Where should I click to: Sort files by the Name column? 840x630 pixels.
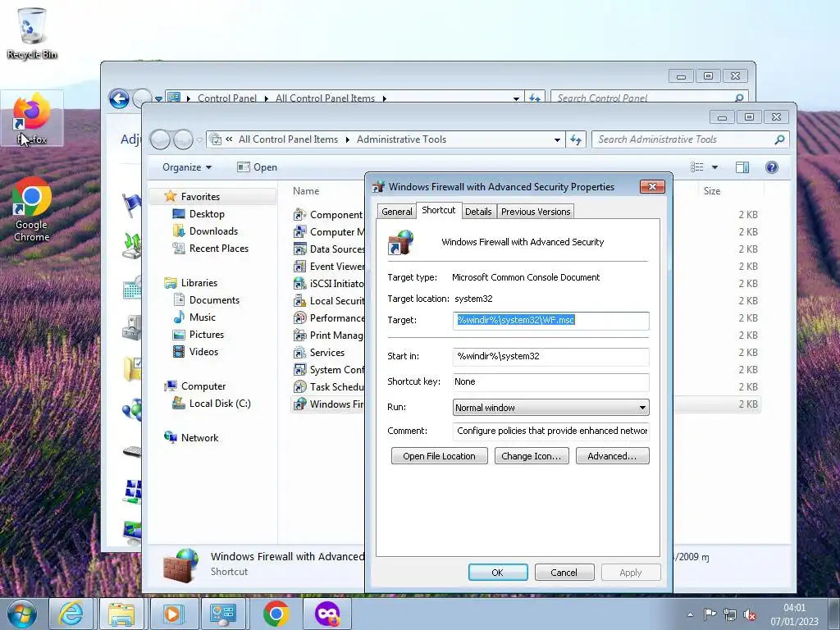[x=306, y=190]
